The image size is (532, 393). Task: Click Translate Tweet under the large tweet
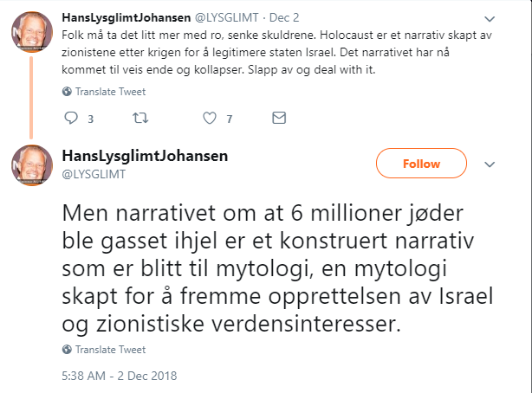point(110,349)
